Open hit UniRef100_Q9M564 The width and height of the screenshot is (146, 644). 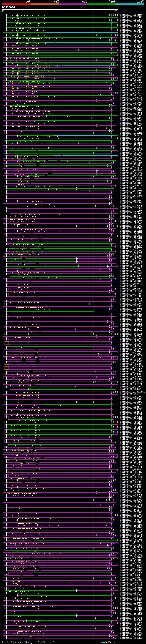131,82
